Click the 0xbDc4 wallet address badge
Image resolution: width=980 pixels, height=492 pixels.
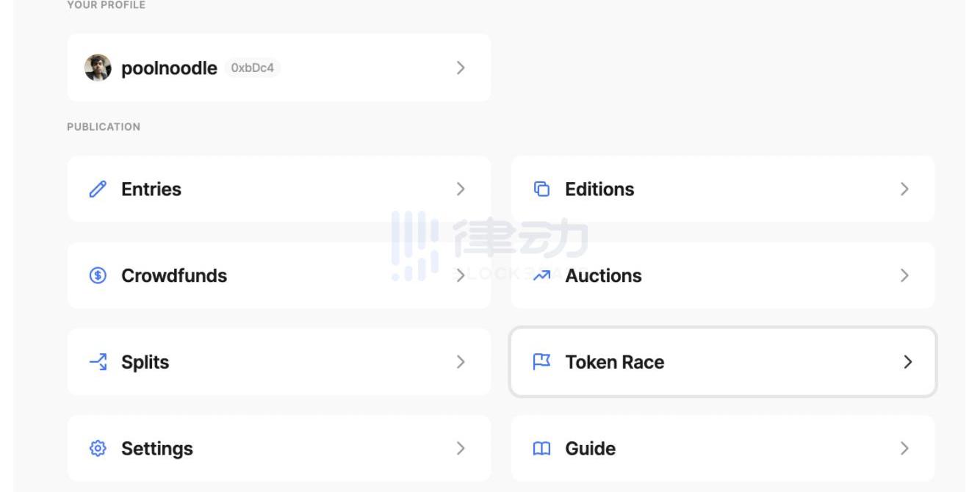pos(252,68)
